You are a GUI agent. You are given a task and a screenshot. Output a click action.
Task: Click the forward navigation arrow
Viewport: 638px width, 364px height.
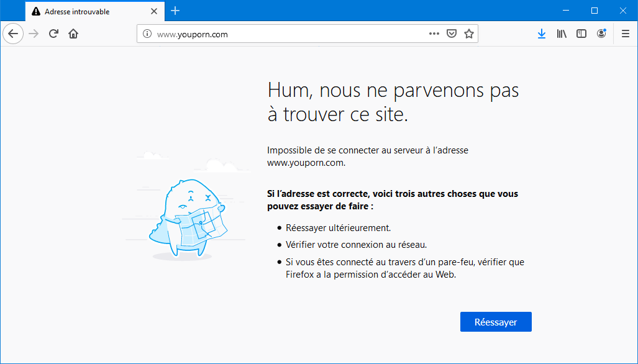tap(34, 34)
